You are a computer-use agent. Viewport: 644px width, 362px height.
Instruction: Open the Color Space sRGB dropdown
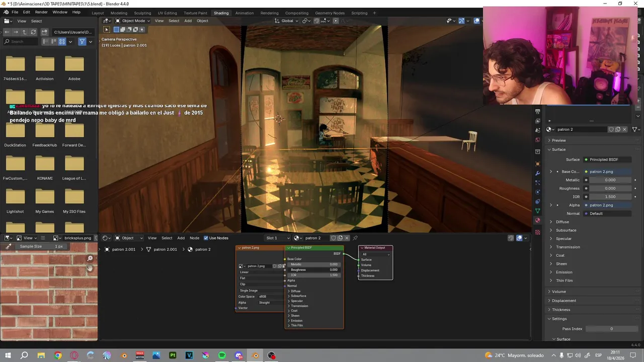point(271,297)
